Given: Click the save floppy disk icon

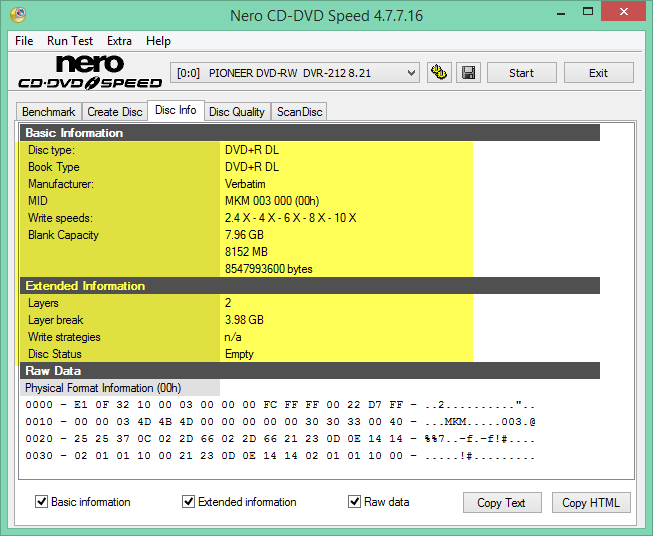Looking at the screenshot, I should [469, 73].
